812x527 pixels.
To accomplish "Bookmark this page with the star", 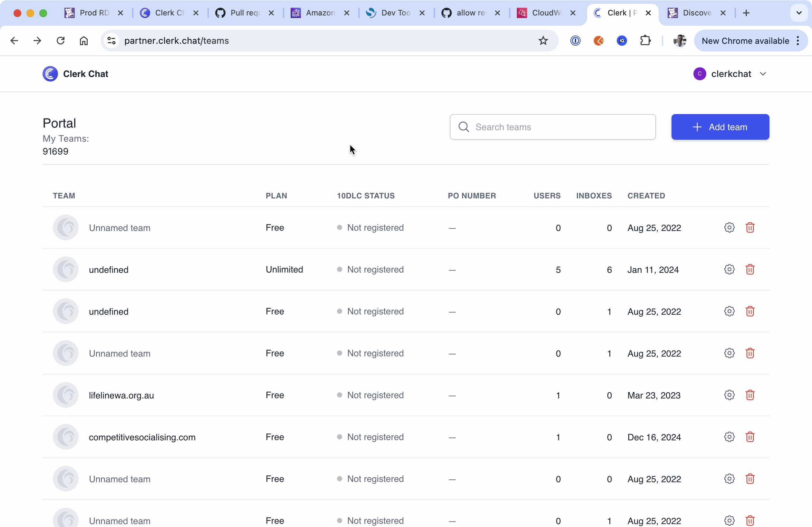I will pos(543,41).
